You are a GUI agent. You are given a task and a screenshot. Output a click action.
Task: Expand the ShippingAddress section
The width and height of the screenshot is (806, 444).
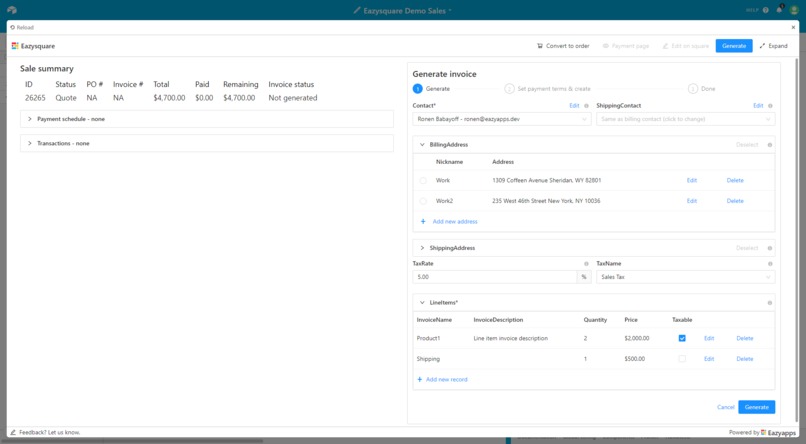[x=422, y=248]
